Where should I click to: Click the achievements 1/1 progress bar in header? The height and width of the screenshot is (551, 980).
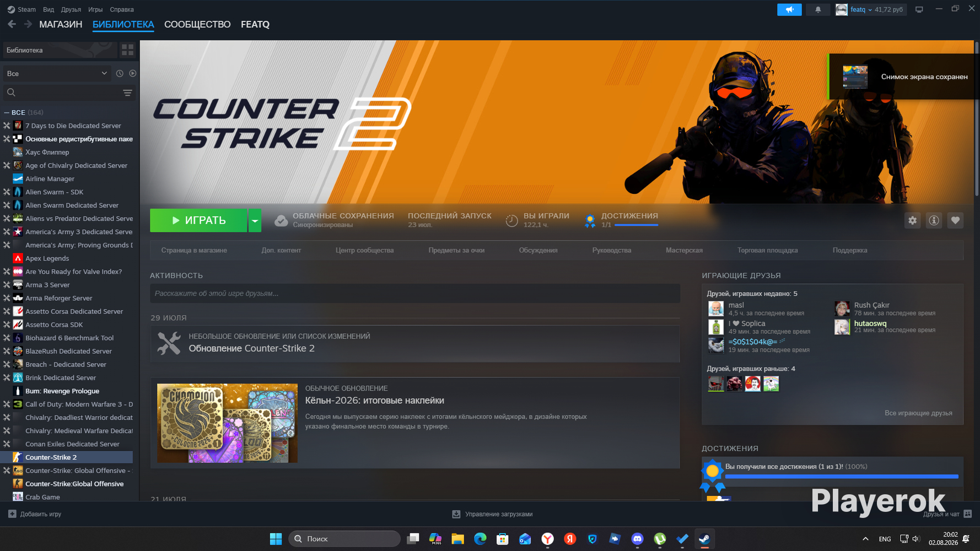(636, 225)
